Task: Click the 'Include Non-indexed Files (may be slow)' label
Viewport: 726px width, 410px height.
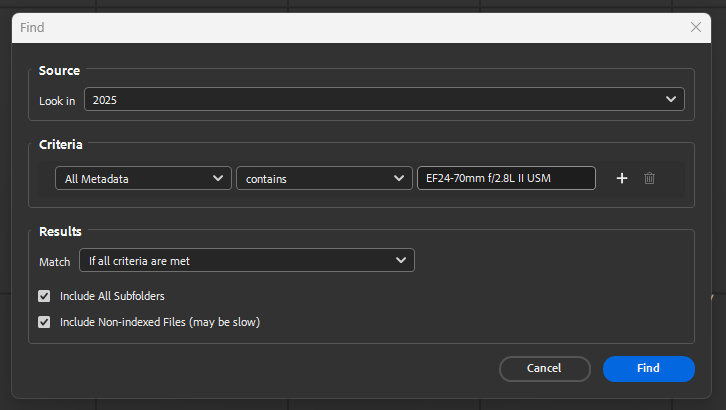Action: click(160, 322)
